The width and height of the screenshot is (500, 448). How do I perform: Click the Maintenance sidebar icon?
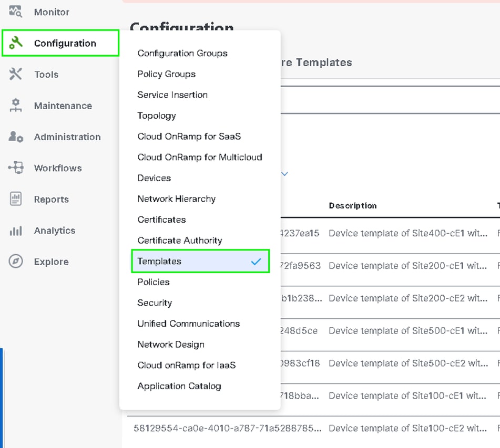point(15,105)
